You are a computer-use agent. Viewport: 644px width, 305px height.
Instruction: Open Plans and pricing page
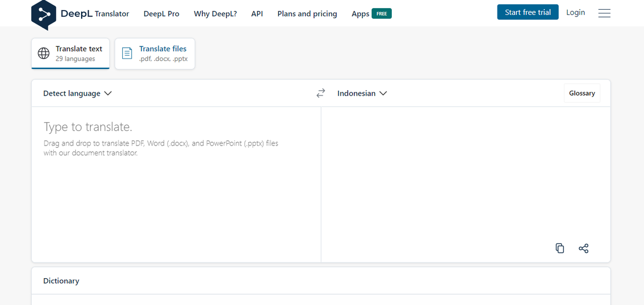[307, 13]
